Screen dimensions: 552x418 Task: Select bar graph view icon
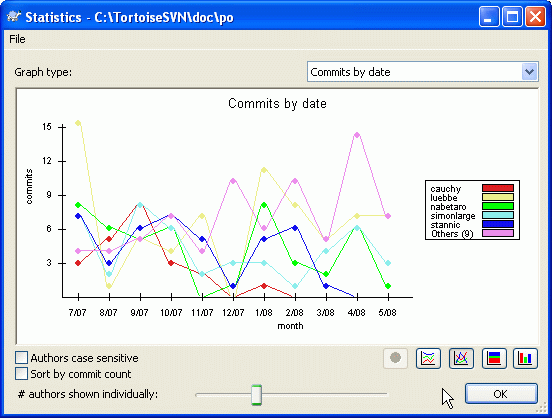pos(525,358)
